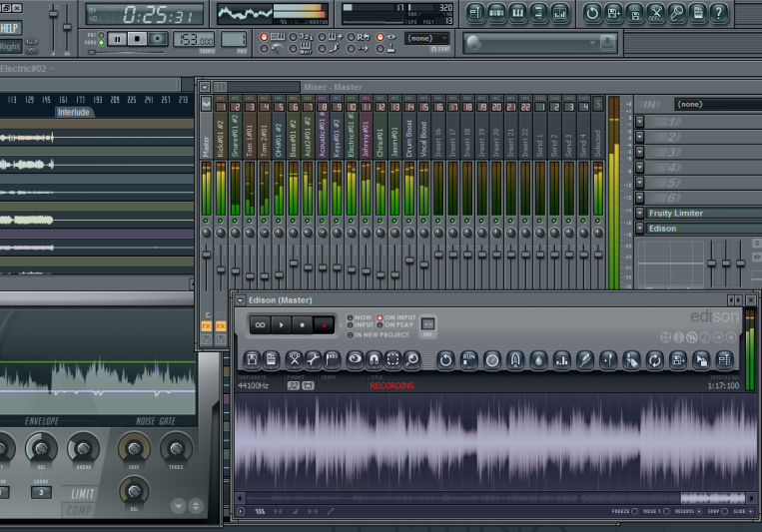Viewport: 762px width, 532px height.
Task: Toggle Edison's REGIONS option at the bottom
Action: point(699,511)
